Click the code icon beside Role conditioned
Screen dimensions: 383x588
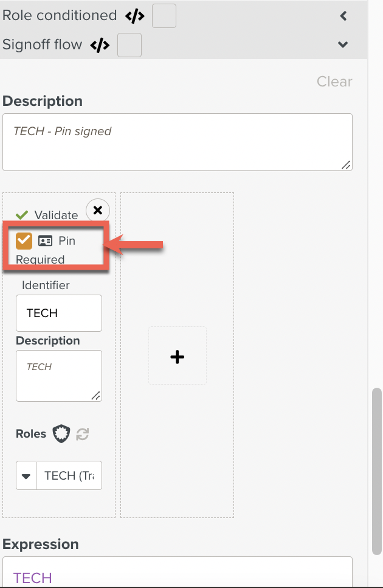(135, 16)
